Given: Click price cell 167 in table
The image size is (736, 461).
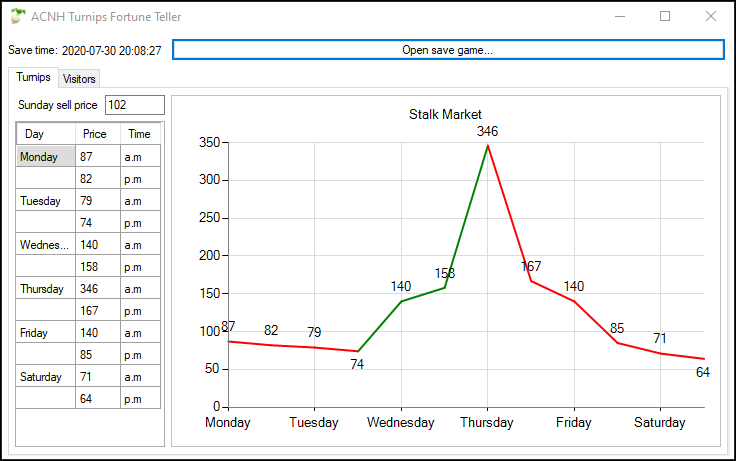Looking at the screenshot, I should [98, 311].
